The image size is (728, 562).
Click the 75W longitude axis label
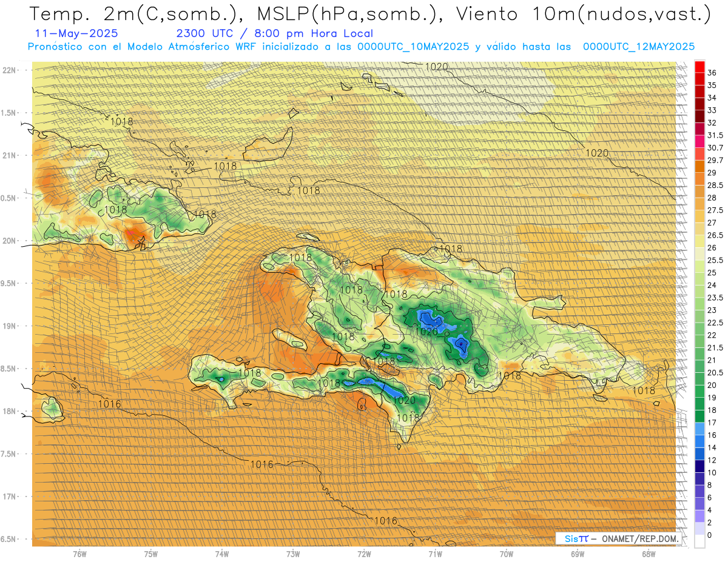point(151,554)
